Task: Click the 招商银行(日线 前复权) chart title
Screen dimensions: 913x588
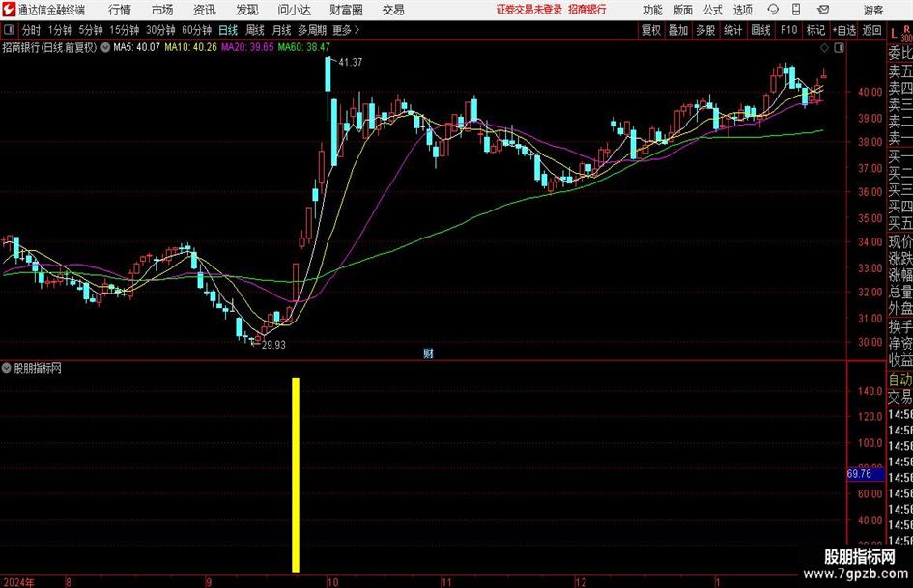Action: (49, 47)
